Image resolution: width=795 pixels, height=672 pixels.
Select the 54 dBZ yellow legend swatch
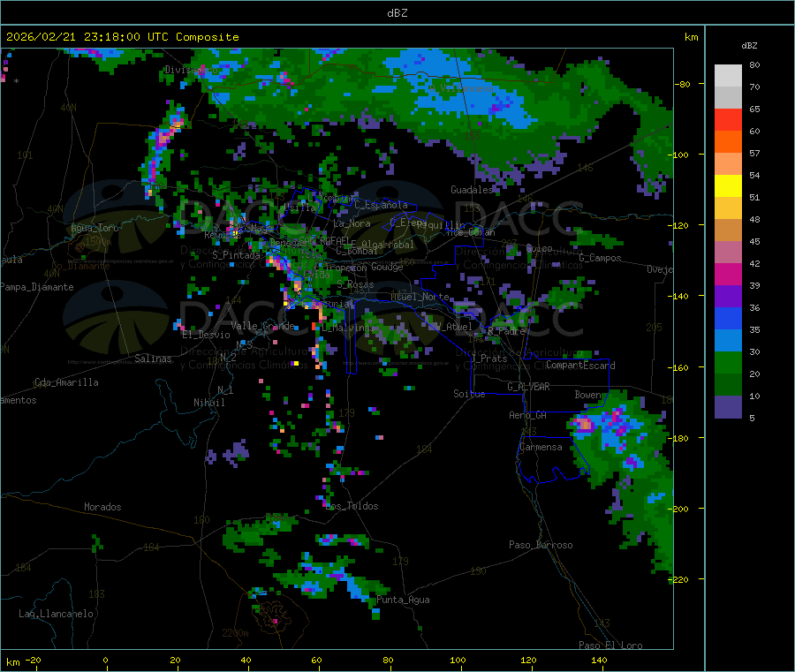pos(728,186)
